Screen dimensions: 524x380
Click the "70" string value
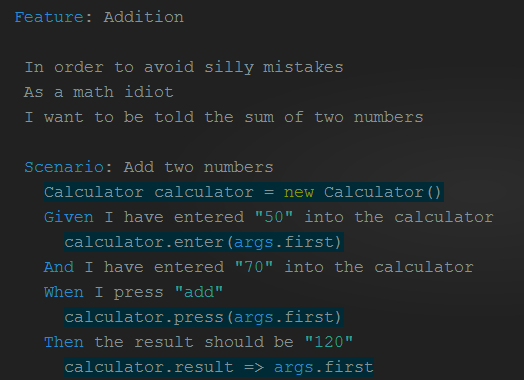(x=254, y=267)
